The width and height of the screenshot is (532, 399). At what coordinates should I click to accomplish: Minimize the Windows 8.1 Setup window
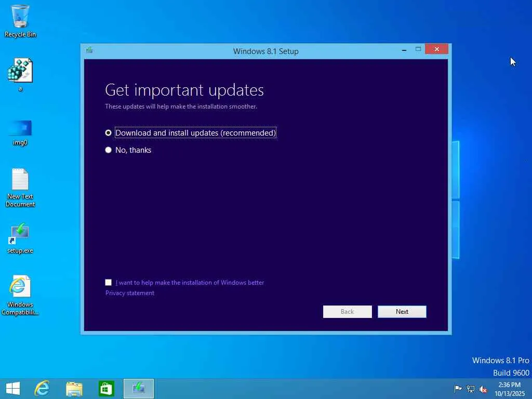tap(404, 50)
